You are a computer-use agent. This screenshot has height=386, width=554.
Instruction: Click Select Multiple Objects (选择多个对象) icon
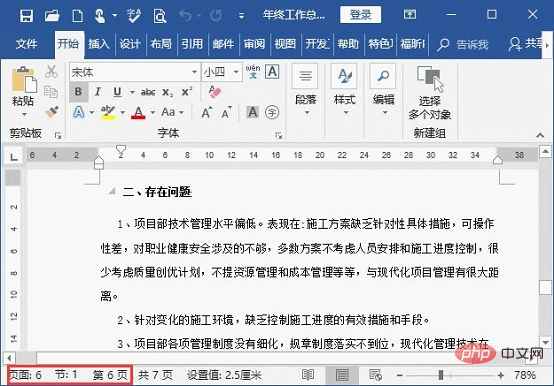coord(430,80)
